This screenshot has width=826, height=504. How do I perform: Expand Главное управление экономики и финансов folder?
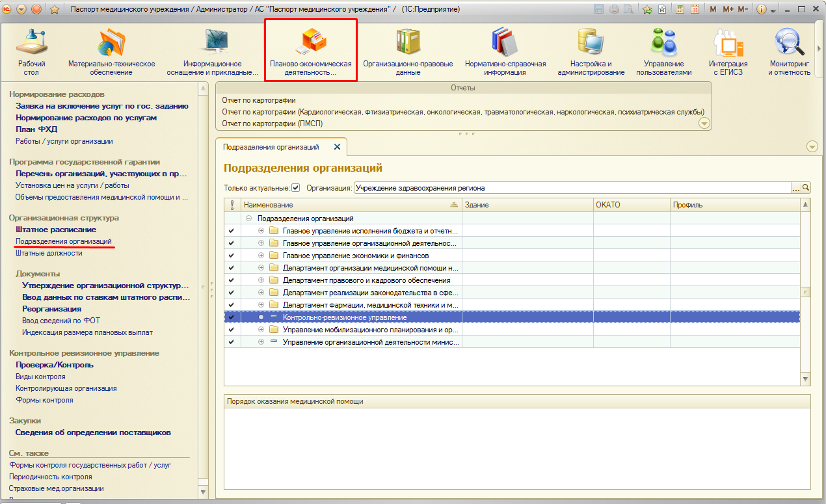click(x=261, y=256)
